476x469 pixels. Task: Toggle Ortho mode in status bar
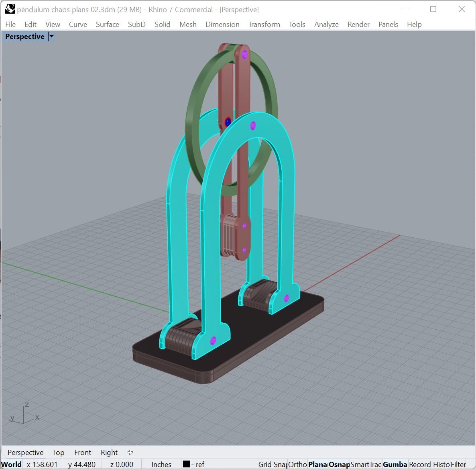point(297,465)
